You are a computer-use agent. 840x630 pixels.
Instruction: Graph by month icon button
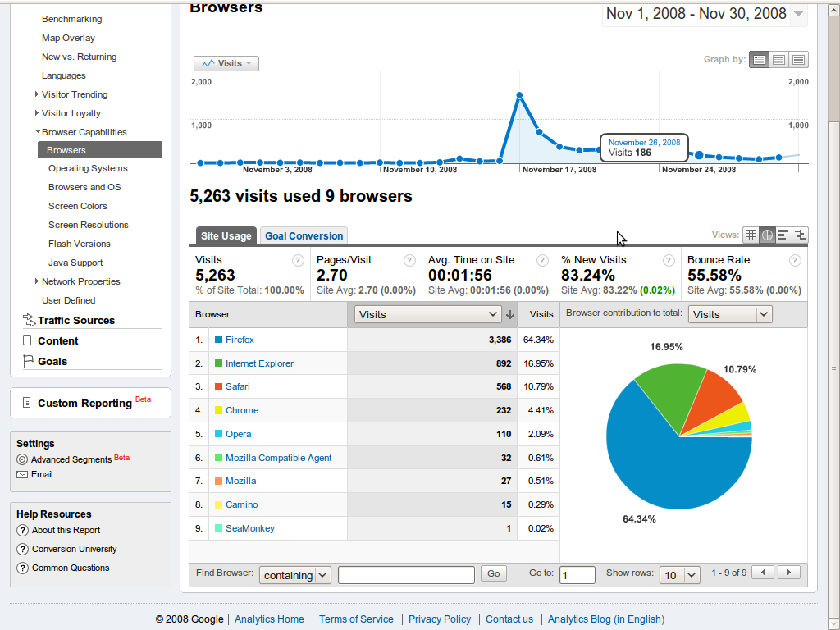[798, 59]
